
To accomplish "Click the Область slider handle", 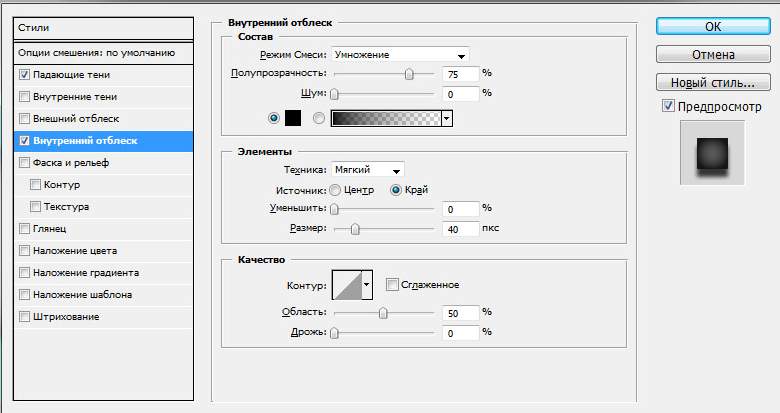I will pos(383,313).
